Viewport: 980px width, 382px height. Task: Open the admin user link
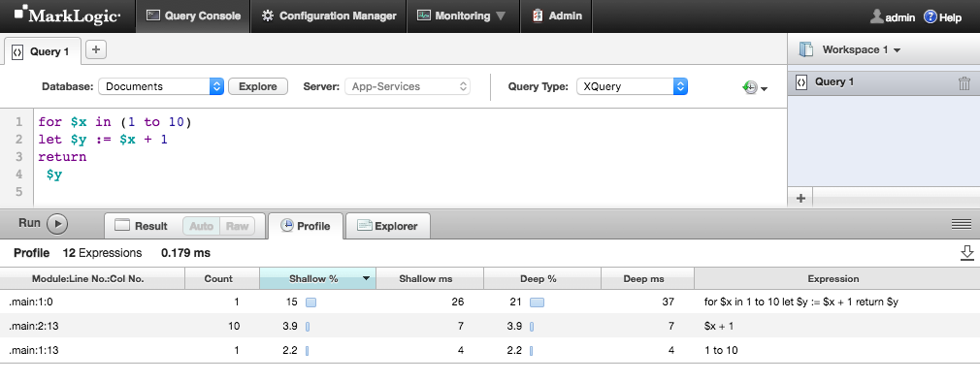click(x=893, y=17)
